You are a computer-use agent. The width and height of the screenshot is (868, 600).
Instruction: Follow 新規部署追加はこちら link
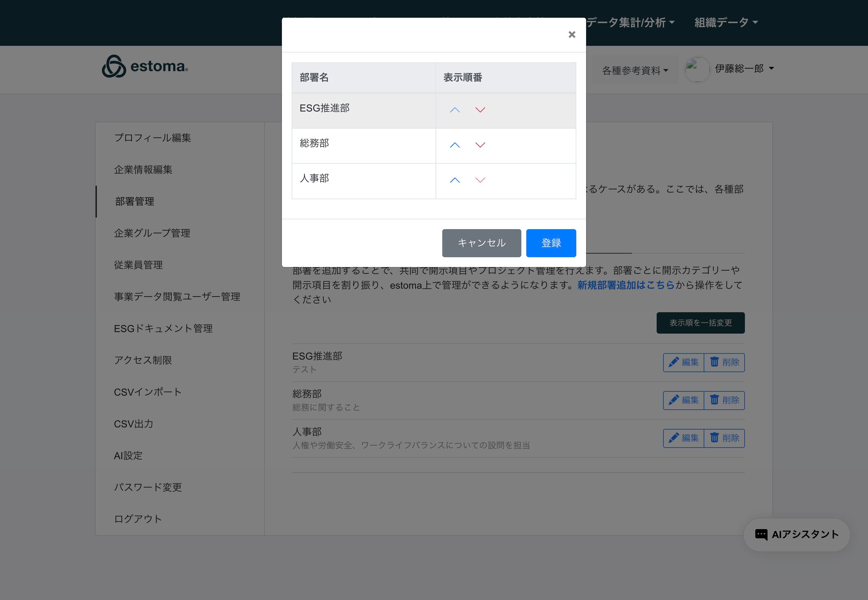625,285
